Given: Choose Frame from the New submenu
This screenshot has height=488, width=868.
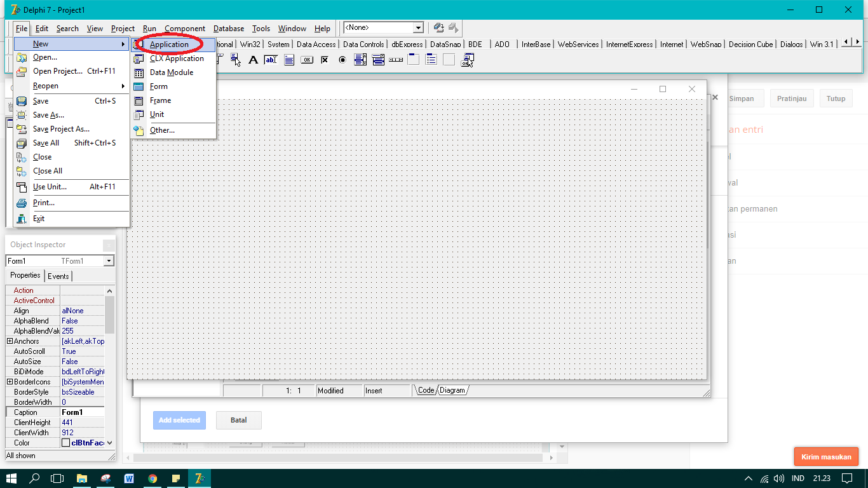Looking at the screenshot, I should pyautogui.click(x=173, y=100).
